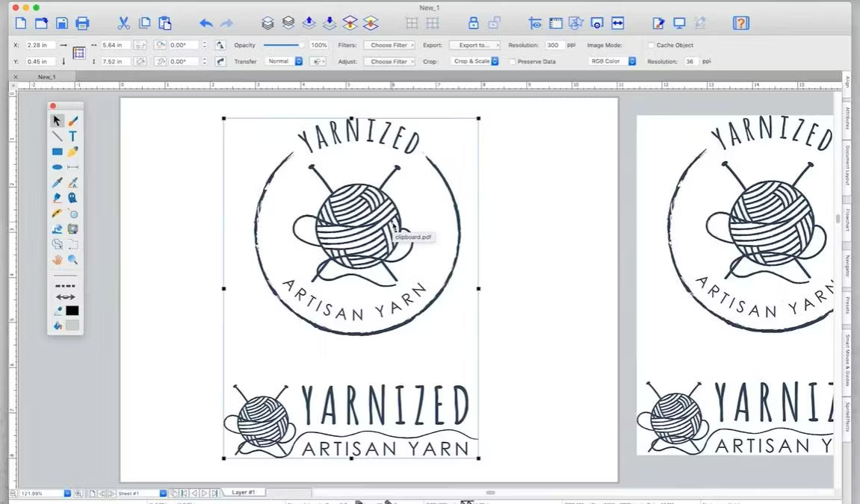Screen dimensions: 860x504
Task: Click the Export to... button
Action: tap(474, 45)
